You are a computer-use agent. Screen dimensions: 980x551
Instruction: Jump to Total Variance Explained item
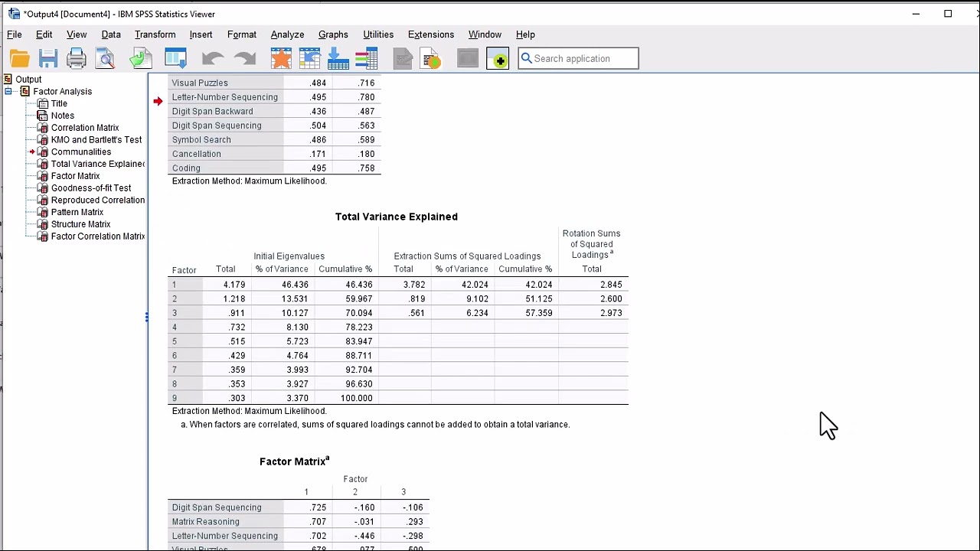(x=98, y=164)
